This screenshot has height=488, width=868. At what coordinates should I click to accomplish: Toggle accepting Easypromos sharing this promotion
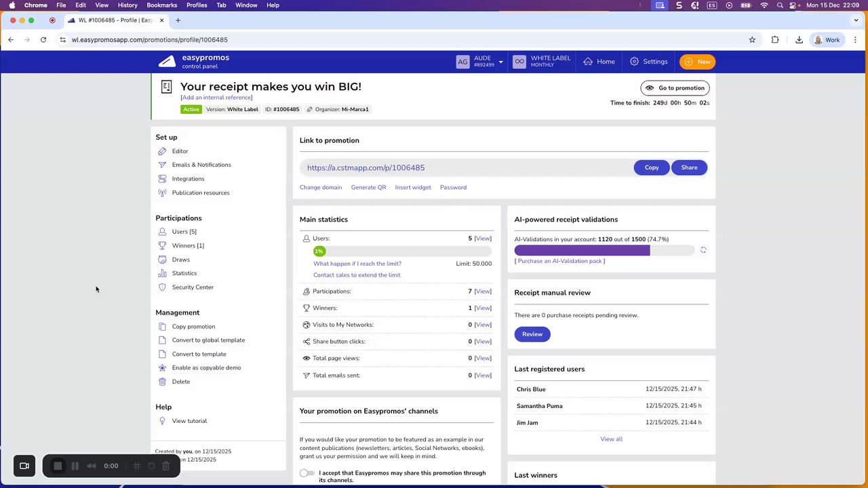[307, 473]
